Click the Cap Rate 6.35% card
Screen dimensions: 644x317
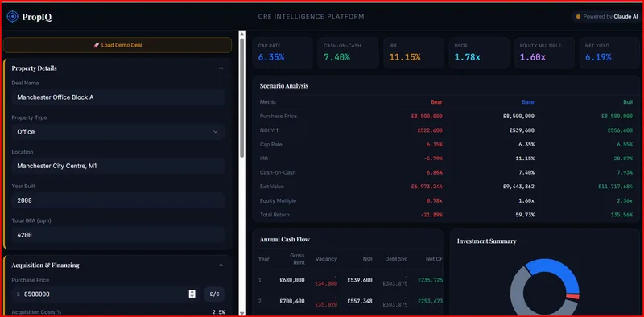click(x=283, y=53)
